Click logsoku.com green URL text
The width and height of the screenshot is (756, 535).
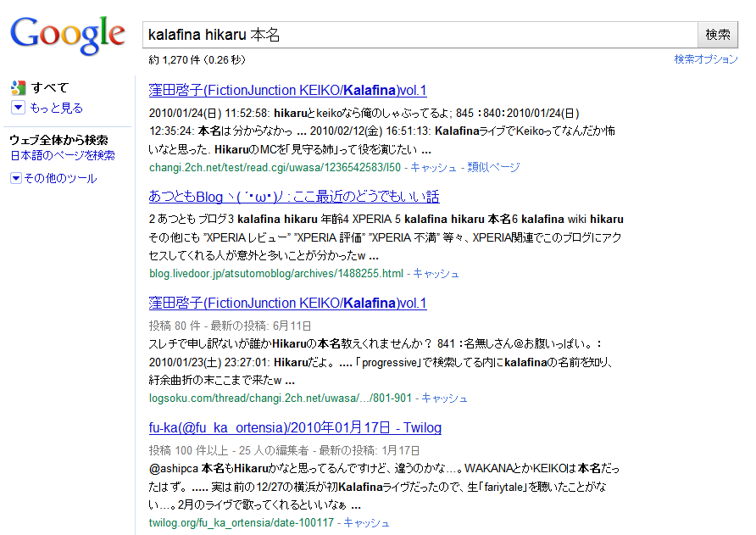coord(281,398)
